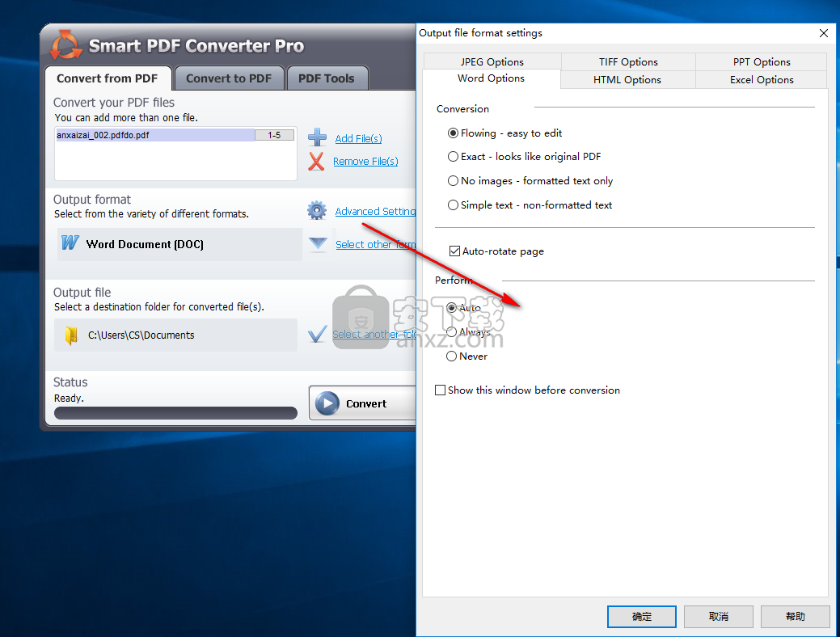Click the Word Document (DOC) format box
Screen dimensions: 840x637
[x=179, y=244]
